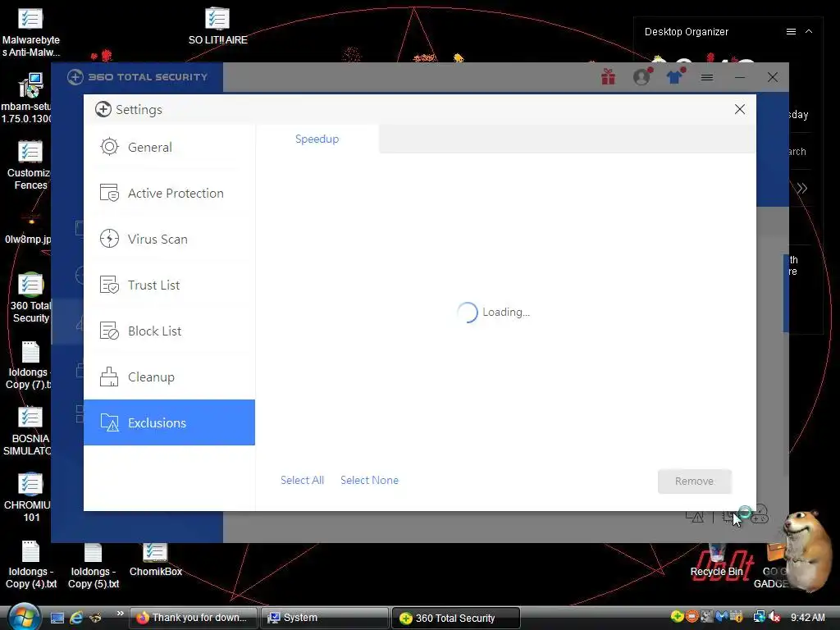Click the Select All link
The width and height of the screenshot is (840, 630).
pos(302,480)
